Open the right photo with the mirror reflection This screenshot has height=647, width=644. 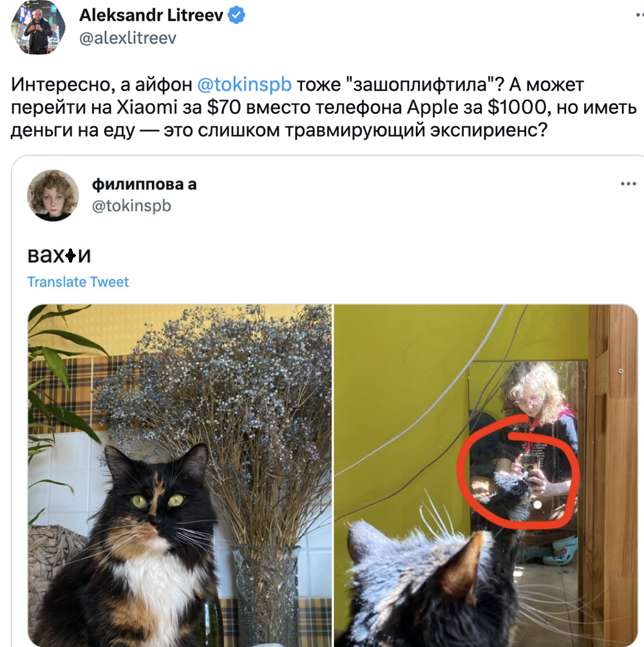486,475
